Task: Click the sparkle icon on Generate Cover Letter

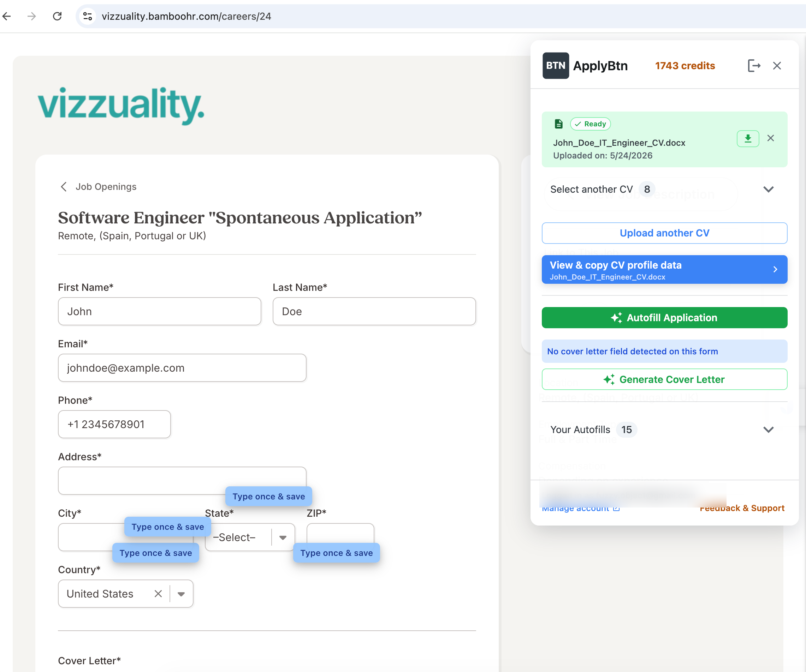Action: tap(609, 379)
